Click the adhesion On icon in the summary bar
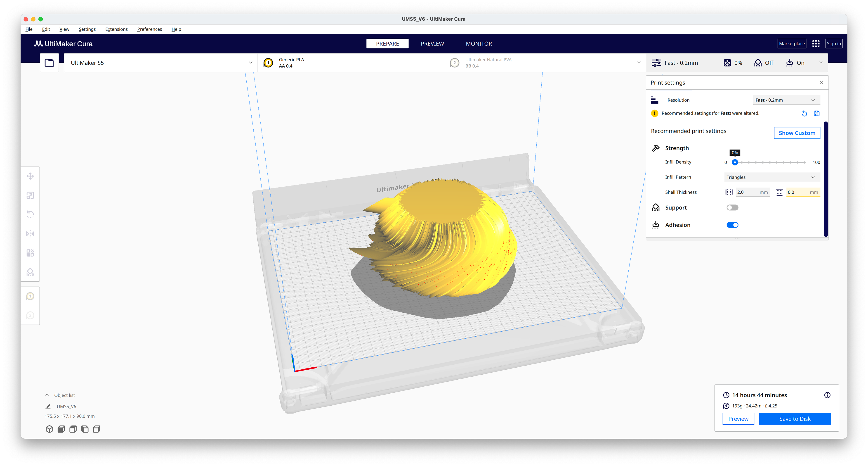Image resolution: width=868 pixels, height=466 pixels. tap(790, 63)
